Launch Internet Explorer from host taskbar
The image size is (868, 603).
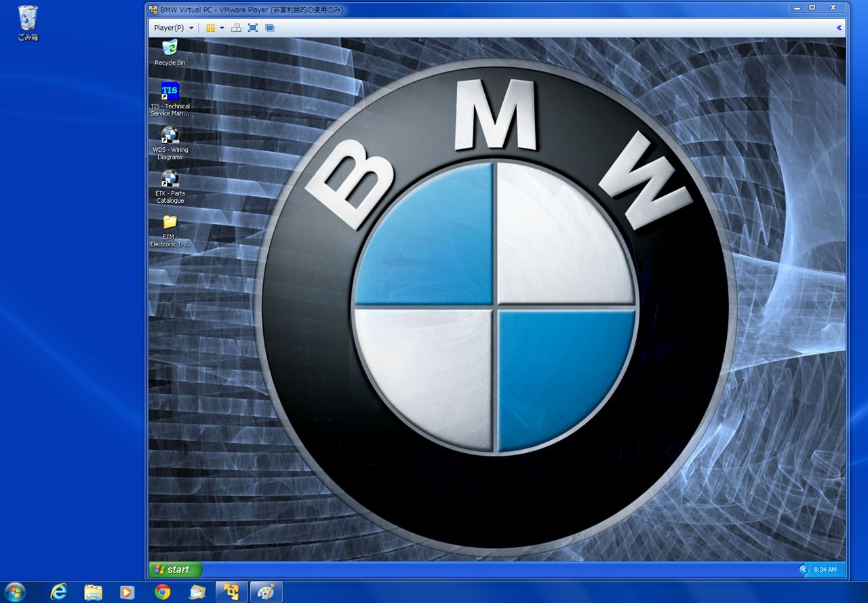tap(59, 591)
